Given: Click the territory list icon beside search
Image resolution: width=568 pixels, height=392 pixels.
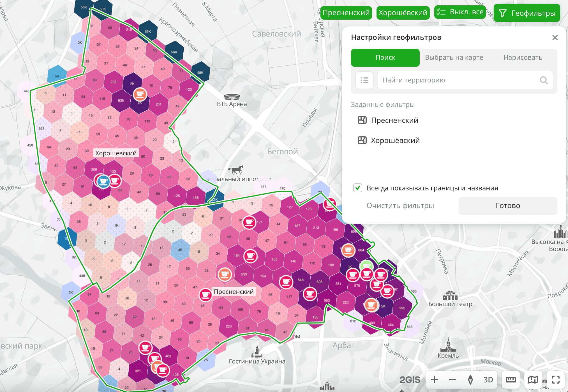Looking at the screenshot, I should pos(364,80).
